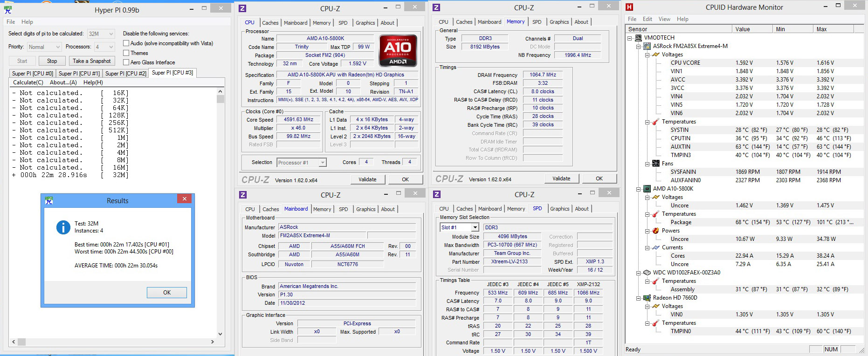Click the Hyper PI horizontal scrollbar right arrow
This screenshot has height=356, width=868.
tap(213, 342)
